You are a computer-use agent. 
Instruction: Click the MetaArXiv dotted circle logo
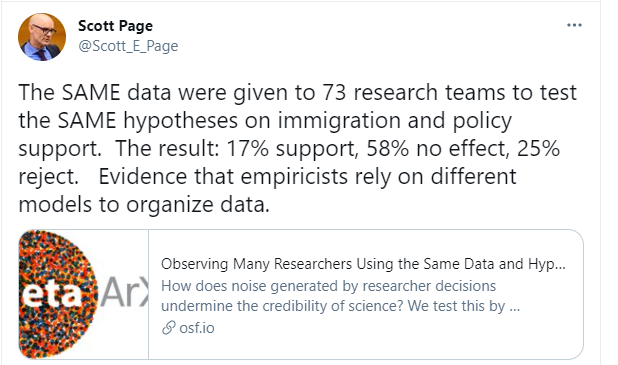58,294
